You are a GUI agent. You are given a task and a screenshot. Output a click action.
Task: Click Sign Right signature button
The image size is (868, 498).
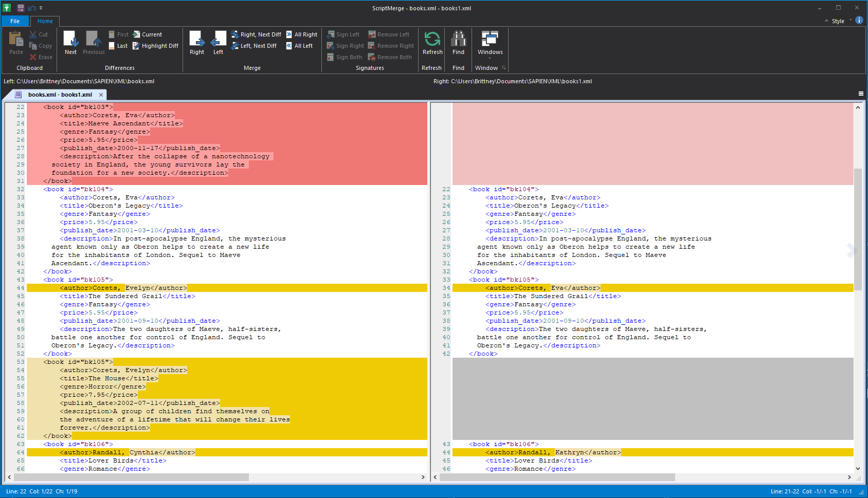tap(346, 46)
